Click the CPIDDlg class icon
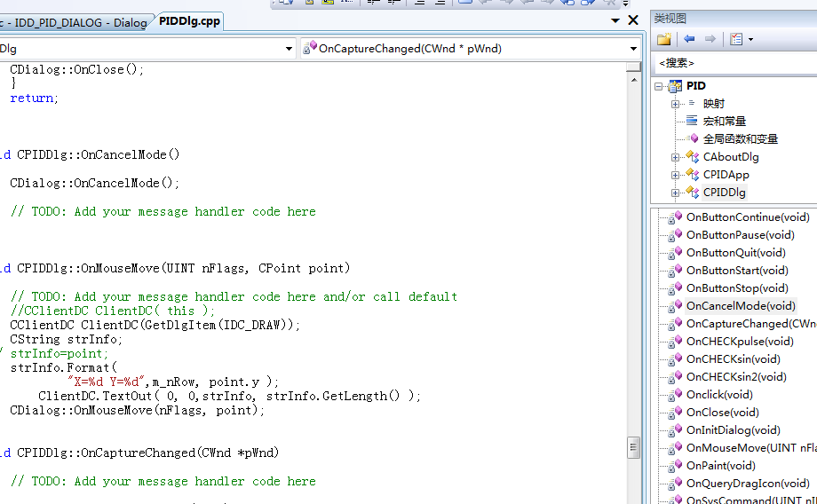Image resolution: width=817 pixels, height=504 pixels. pyautogui.click(x=693, y=192)
